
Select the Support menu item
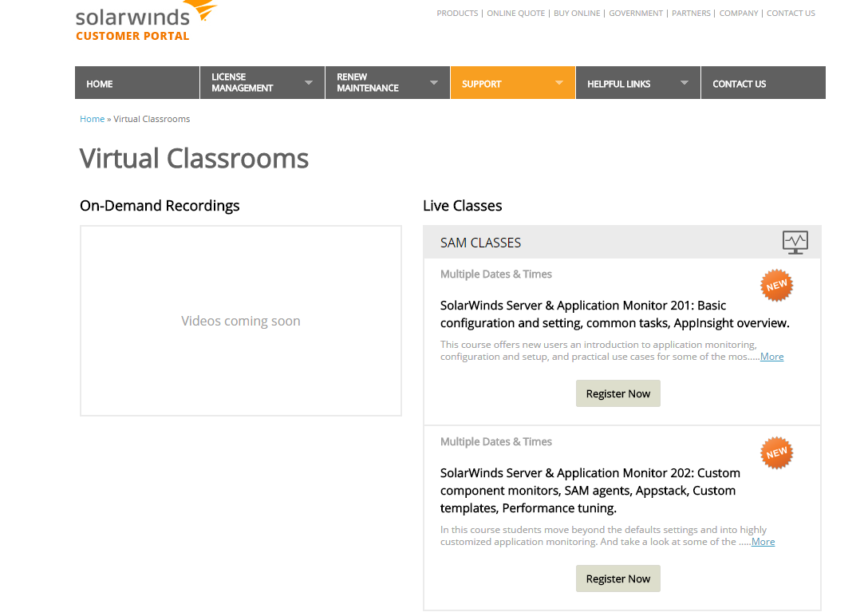[513, 83]
